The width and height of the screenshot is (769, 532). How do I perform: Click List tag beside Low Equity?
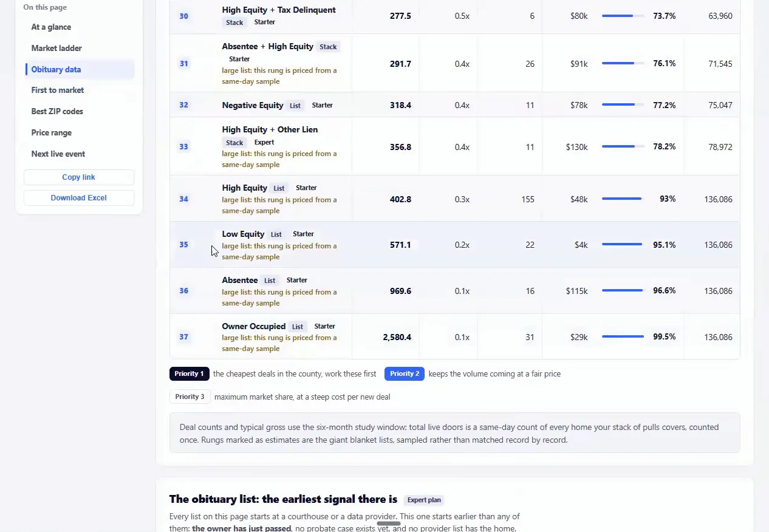click(276, 234)
